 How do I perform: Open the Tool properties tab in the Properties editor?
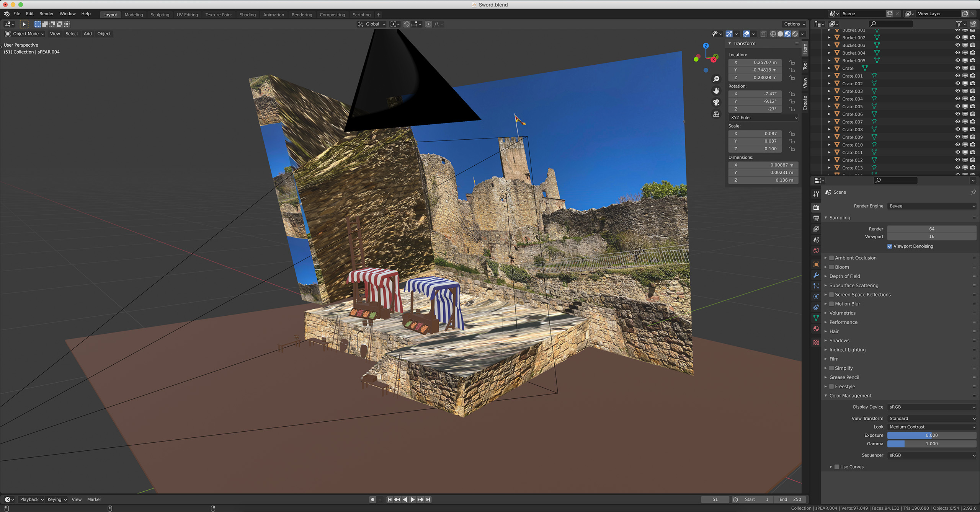click(816, 194)
